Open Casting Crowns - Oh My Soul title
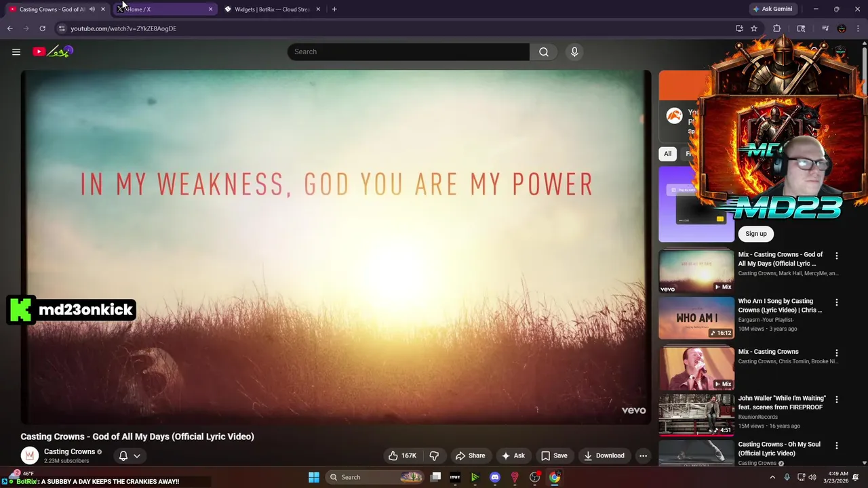This screenshot has height=488, width=868. (x=779, y=449)
